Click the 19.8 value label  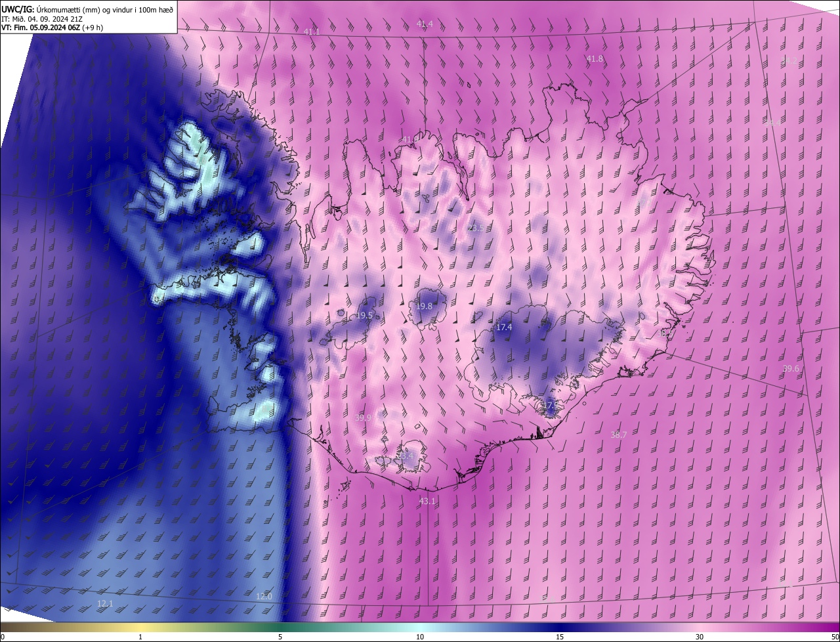click(x=425, y=307)
